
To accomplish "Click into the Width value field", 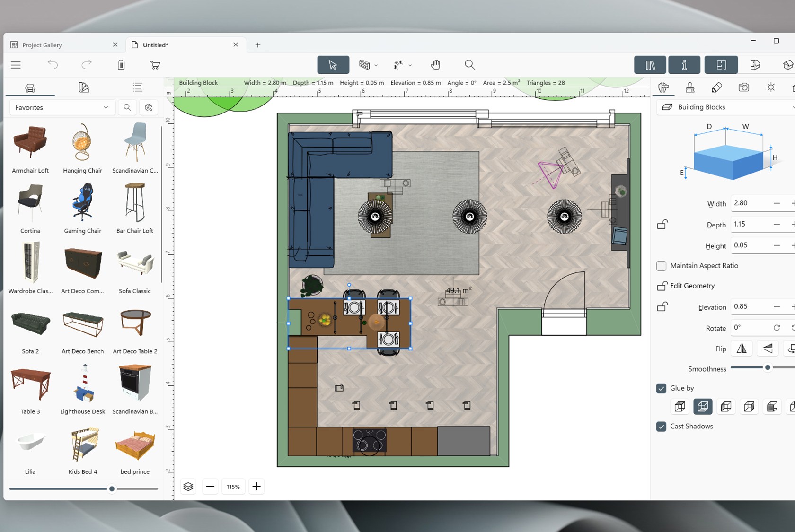I will click(751, 203).
